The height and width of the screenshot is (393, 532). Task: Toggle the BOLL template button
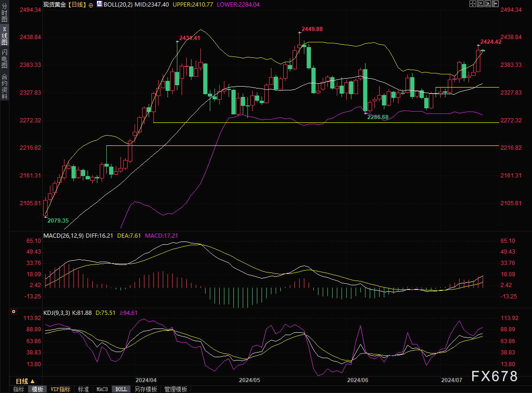tap(121, 389)
